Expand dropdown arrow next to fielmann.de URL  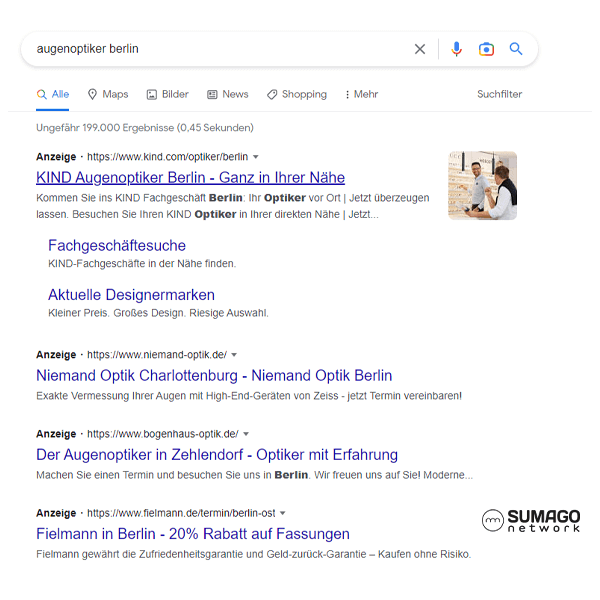point(283,513)
